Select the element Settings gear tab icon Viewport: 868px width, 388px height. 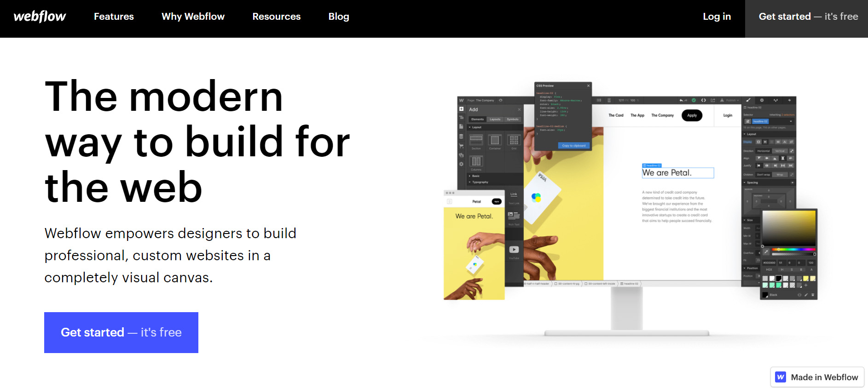[762, 100]
